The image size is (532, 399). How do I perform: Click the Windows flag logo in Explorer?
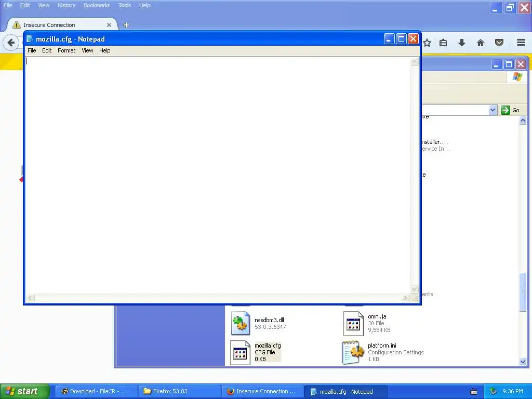[517, 77]
